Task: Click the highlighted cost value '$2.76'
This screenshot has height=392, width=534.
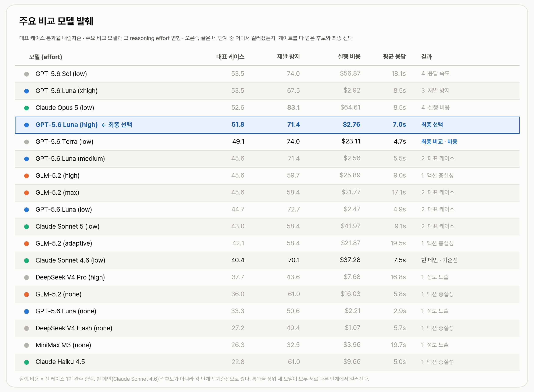Action: click(x=352, y=125)
